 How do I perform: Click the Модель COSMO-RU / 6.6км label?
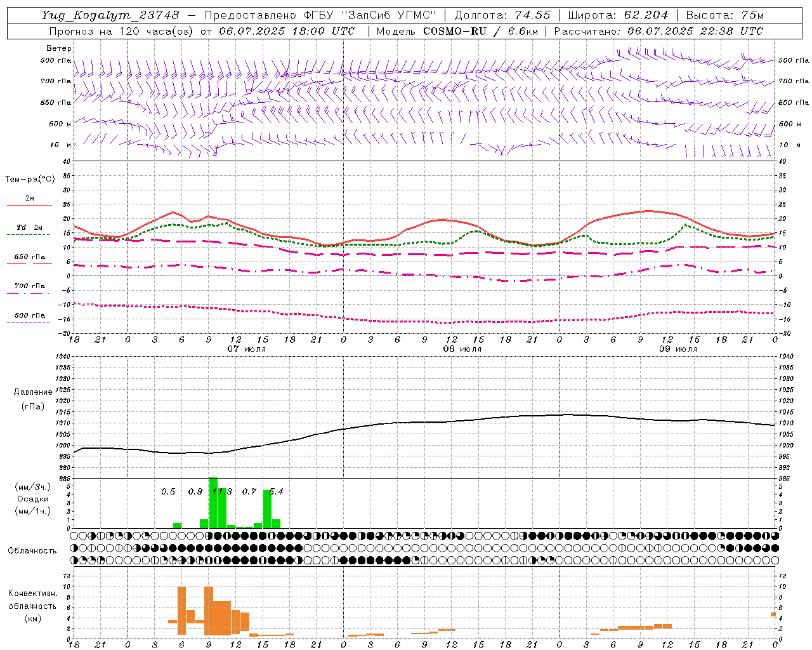pyautogui.click(x=457, y=31)
